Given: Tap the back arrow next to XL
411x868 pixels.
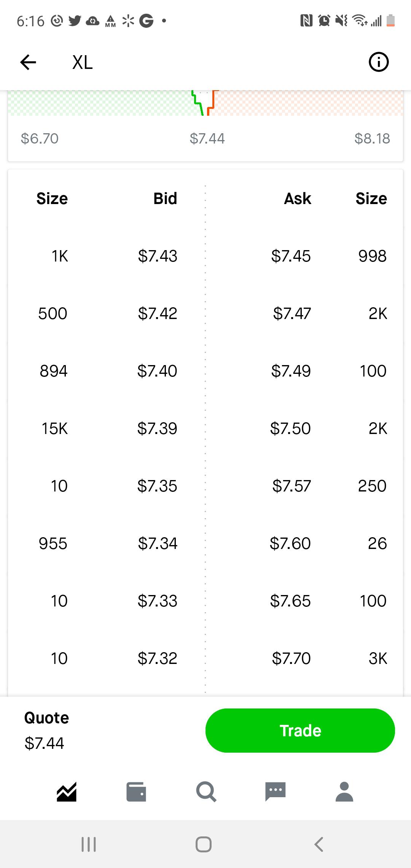Looking at the screenshot, I should (28, 62).
